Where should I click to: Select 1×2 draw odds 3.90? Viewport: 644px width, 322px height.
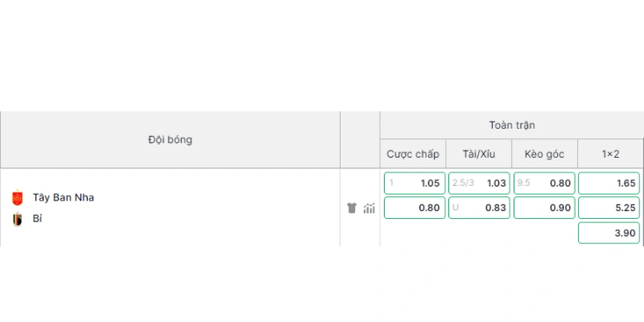click(x=609, y=233)
